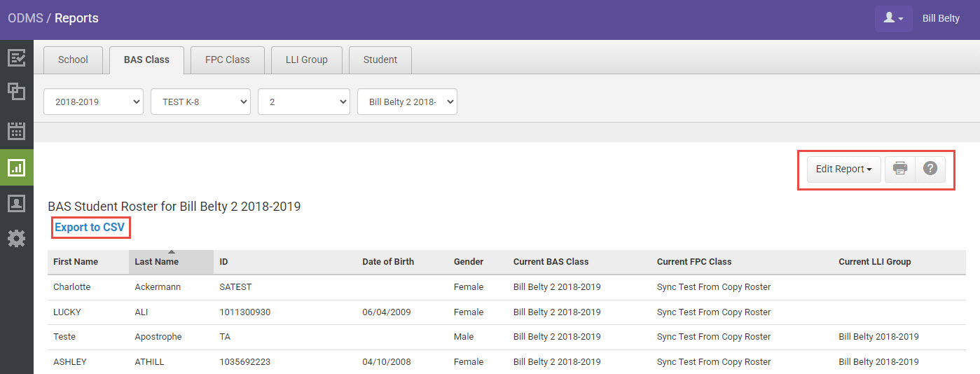The width and height of the screenshot is (980, 374).
Task: Open the Bill Belty 2 class dropdown
Action: 407,102
